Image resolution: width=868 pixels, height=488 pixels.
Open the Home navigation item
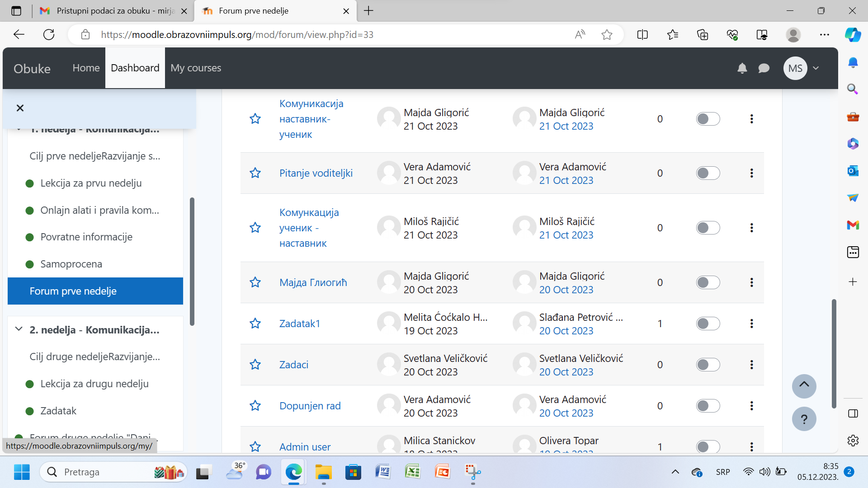(86, 68)
